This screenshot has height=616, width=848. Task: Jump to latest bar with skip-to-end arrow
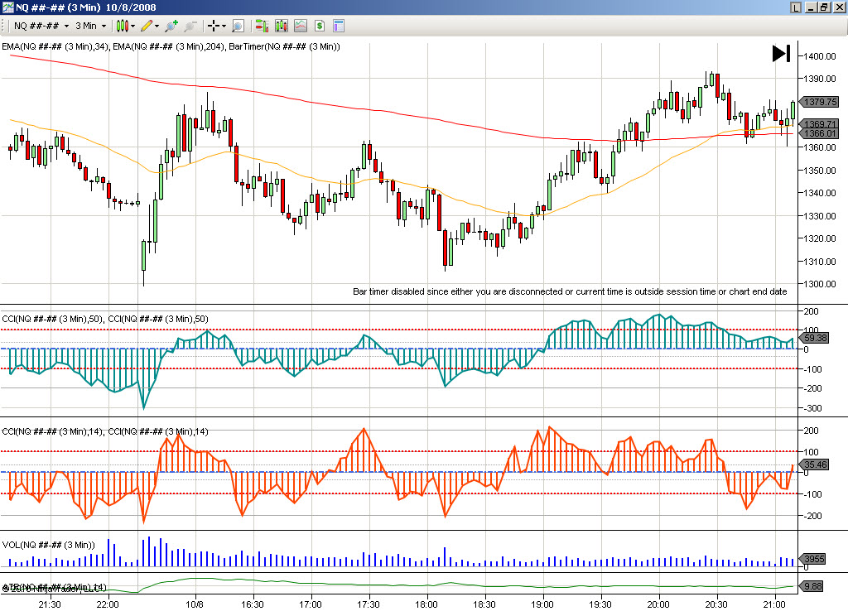pos(780,54)
